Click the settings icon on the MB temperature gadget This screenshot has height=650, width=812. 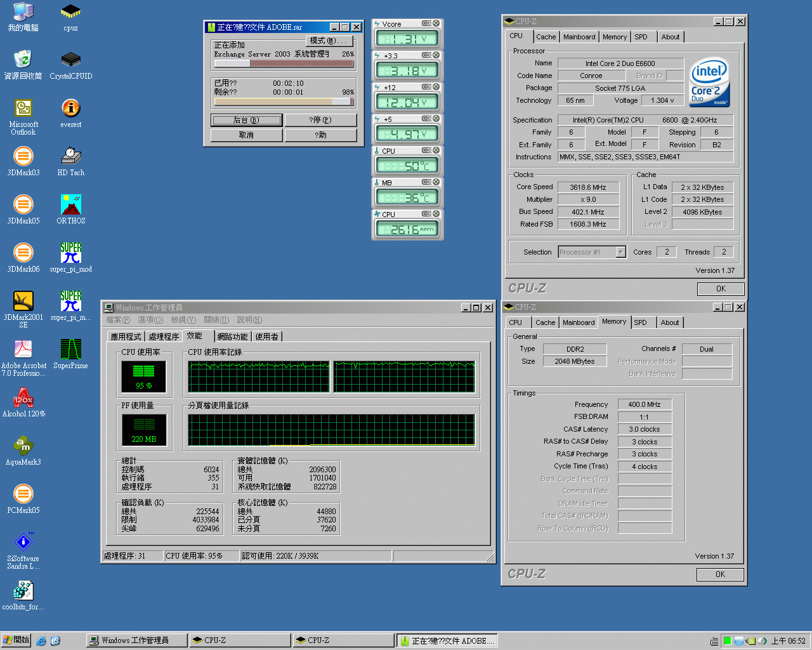click(x=426, y=182)
